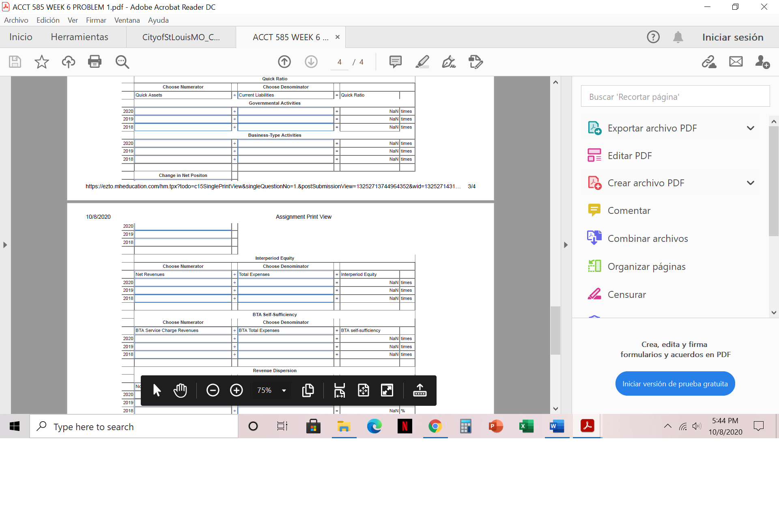
Task: Share document by email with the envelope icon
Action: coord(736,62)
